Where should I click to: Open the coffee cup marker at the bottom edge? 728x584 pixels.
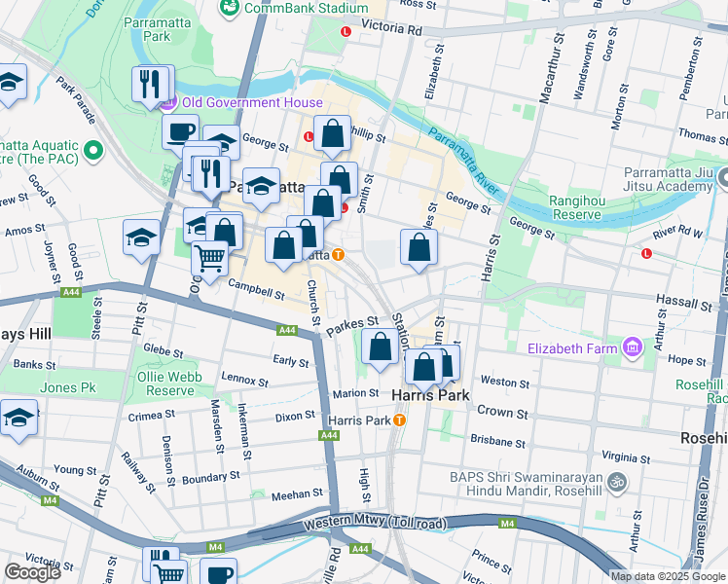pos(219,571)
